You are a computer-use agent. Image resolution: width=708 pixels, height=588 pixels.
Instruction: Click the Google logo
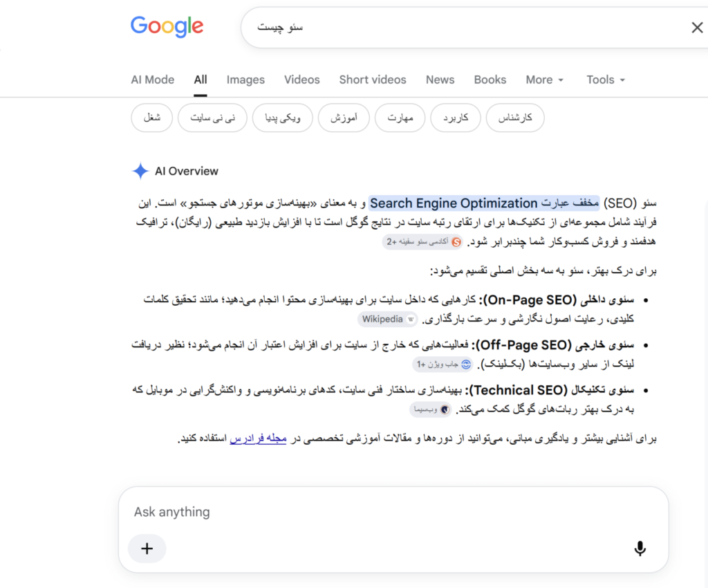point(167,27)
